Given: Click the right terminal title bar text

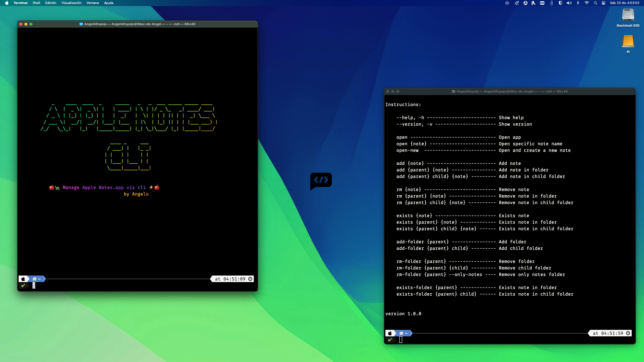Looking at the screenshot, I should pyautogui.click(x=512, y=92).
